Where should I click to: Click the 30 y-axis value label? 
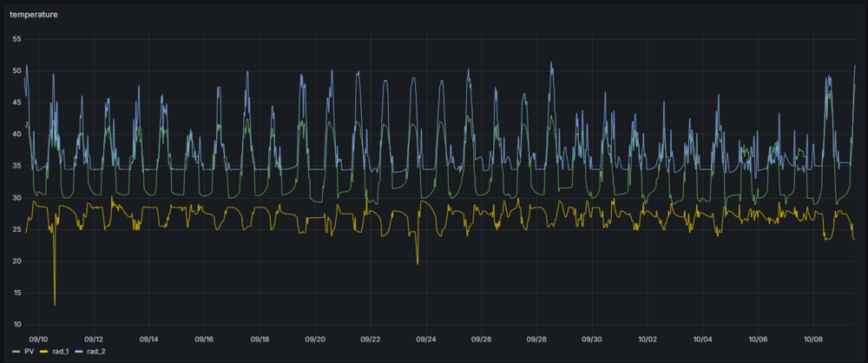click(16, 198)
